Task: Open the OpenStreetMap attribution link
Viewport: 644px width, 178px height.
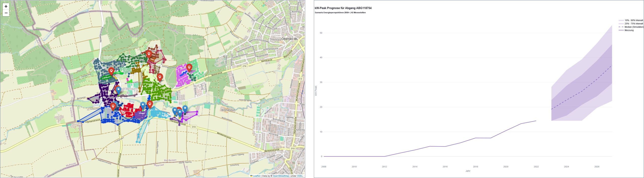Action: pos(281,176)
